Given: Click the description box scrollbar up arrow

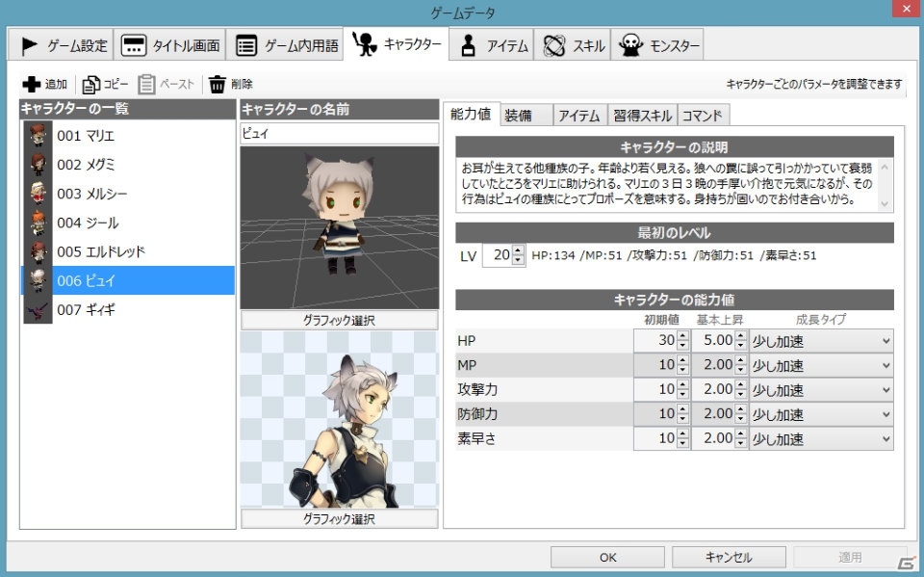Looking at the screenshot, I should 885,167.
